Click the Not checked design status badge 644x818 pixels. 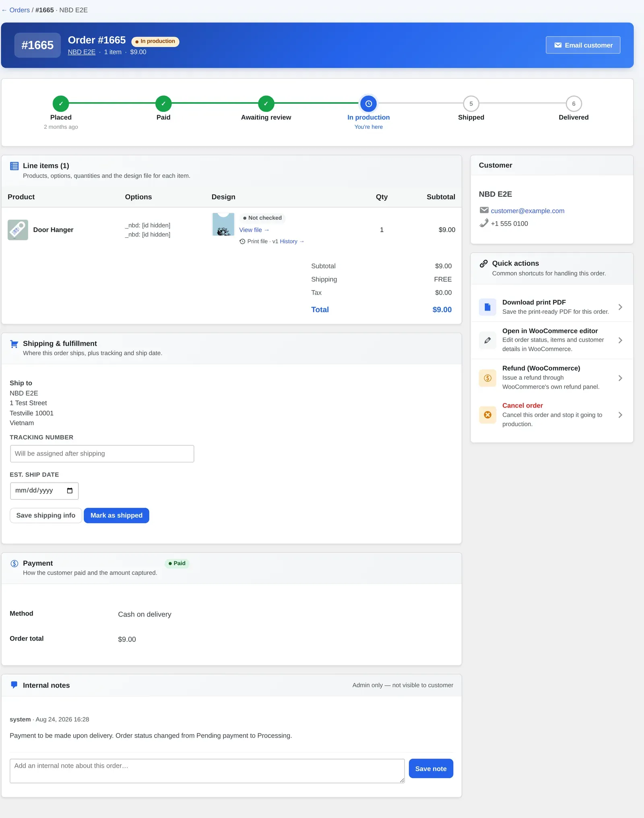click(x=262, y=218)
